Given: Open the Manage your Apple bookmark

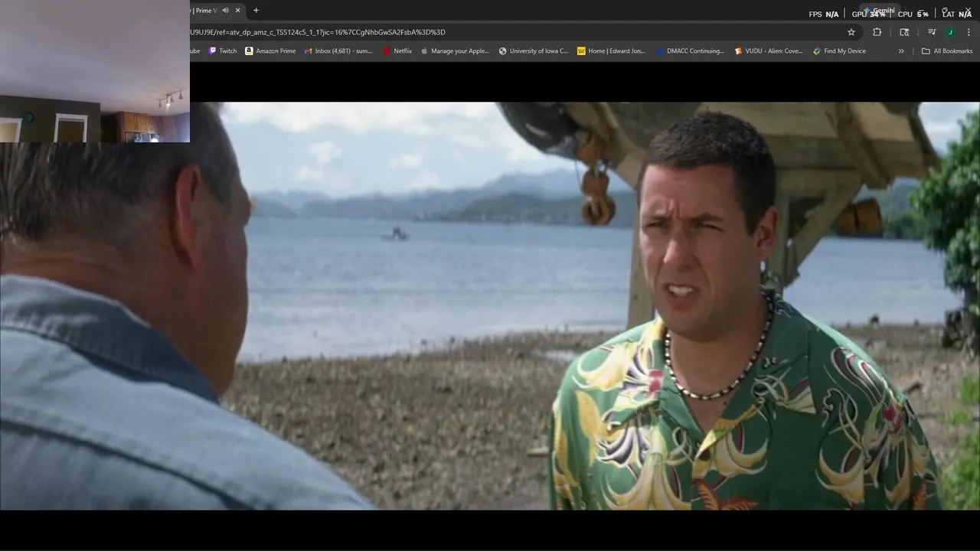Looking at the screenshot, I should pos(455,51).
